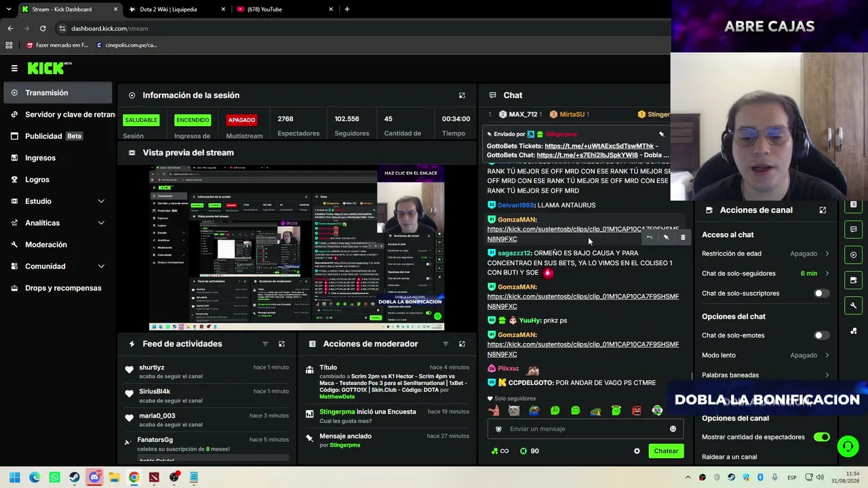This screenshot has width=868, height=488.
Task: Expand the Información de la sesión panel
Action: (462, 96)
